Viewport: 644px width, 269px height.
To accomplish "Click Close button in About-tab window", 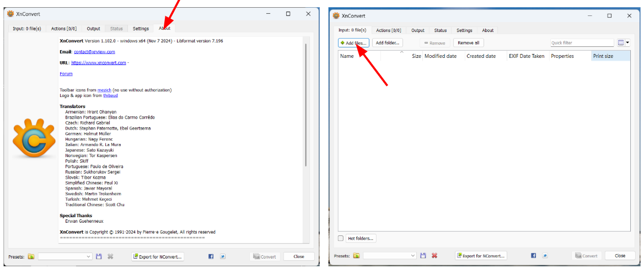I will pos(299,257).
